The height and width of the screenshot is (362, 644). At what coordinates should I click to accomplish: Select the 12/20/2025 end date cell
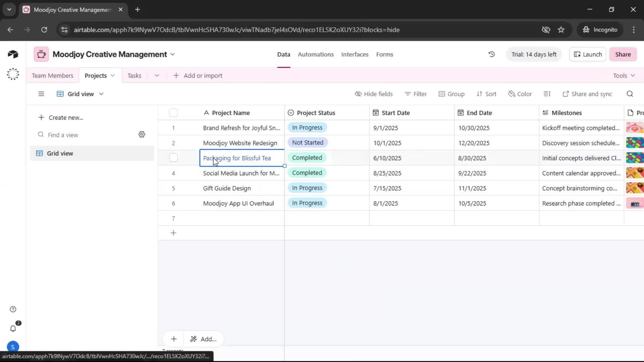point(496,143)
